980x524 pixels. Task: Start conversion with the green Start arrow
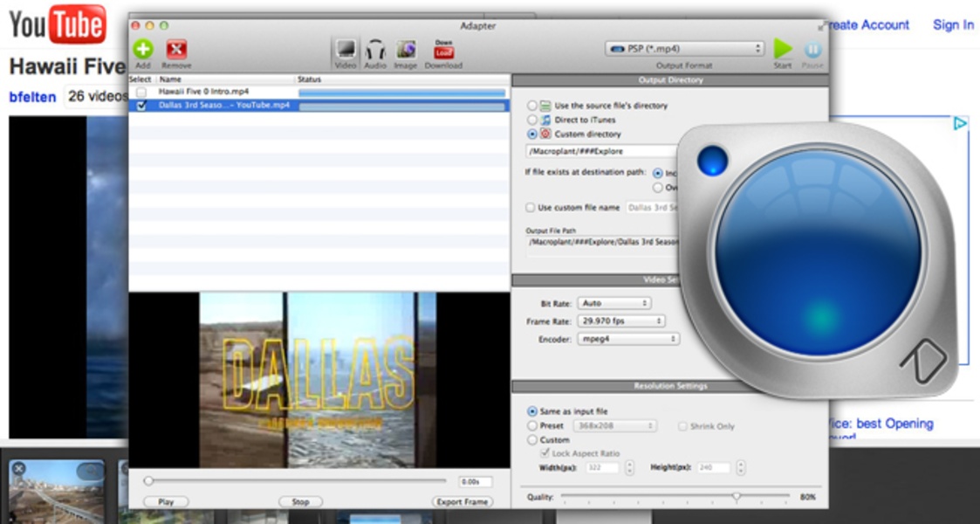coord(783,48)
